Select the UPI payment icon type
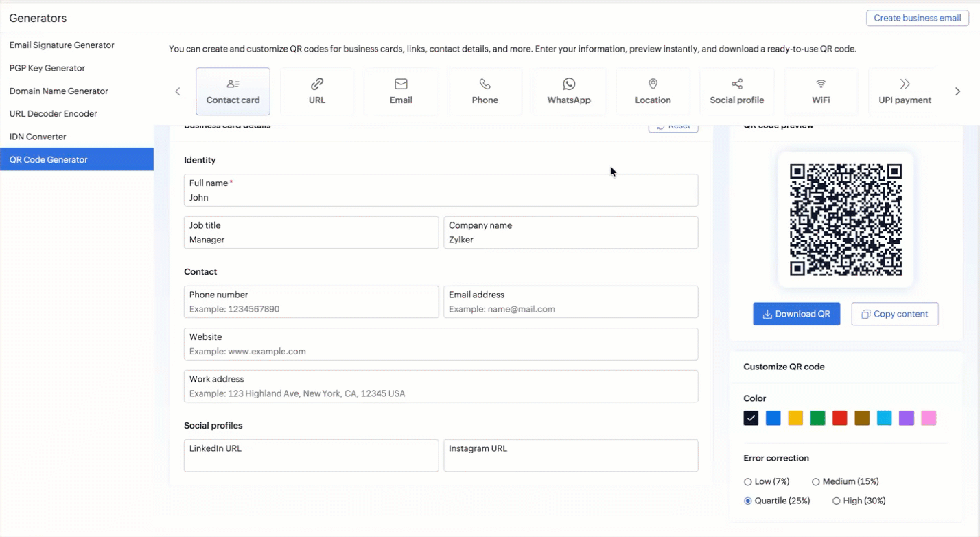980x537 pixels. 905,91
